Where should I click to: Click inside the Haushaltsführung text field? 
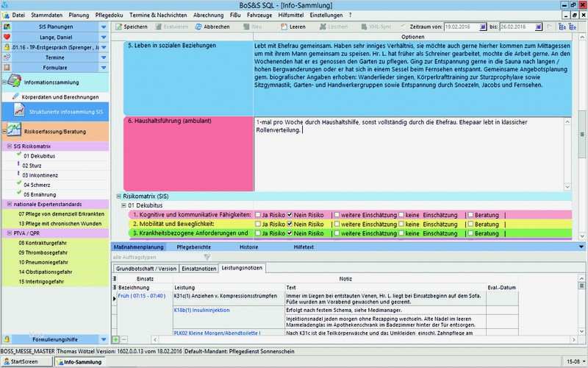409,154
